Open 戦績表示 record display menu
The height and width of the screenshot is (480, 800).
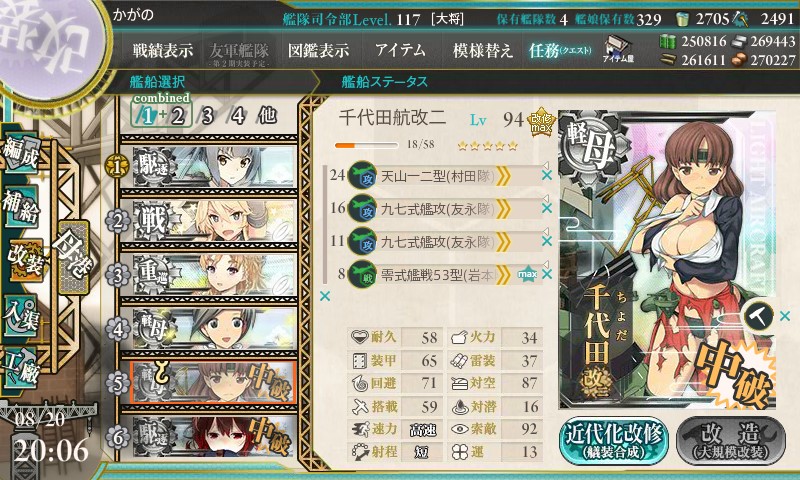(163, 50)
